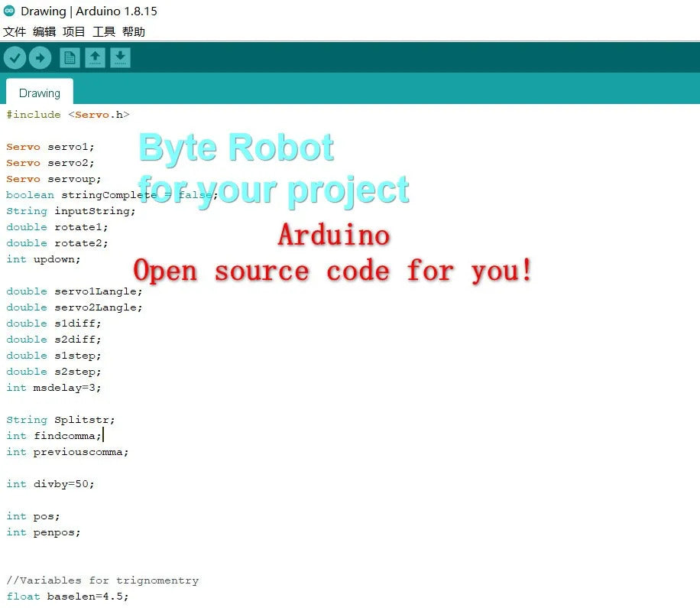Screen dimensions: 700x608
Task: Place the cursor on 'int divby=50;'
Action: pyautogui.click(x=50, y=484)
